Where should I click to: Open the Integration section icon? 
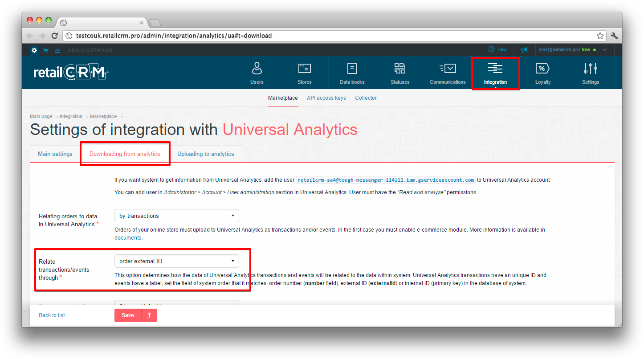tap(495, 68)
